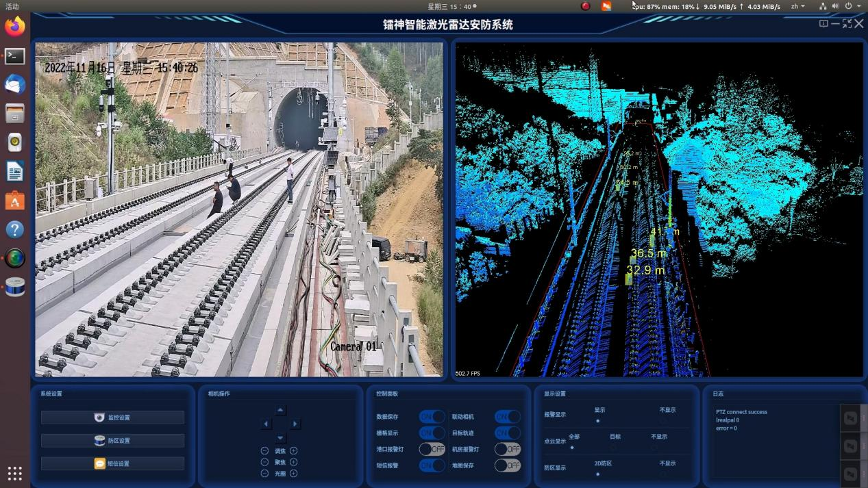868x488 pixels.
Task: Pan camera right with the PTZ arrow
Action: click(x=295, y=424)
